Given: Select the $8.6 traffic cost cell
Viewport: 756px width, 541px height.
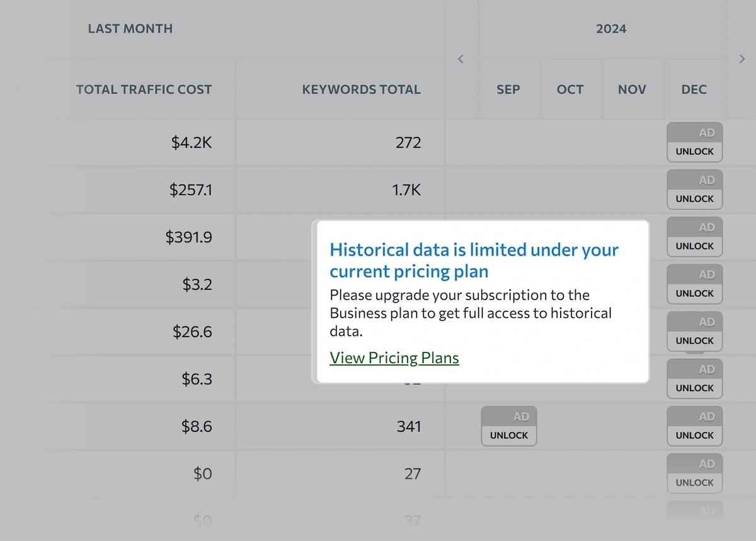Looking at the screenshot, I should pyautogui.click(x=197, y=426).
